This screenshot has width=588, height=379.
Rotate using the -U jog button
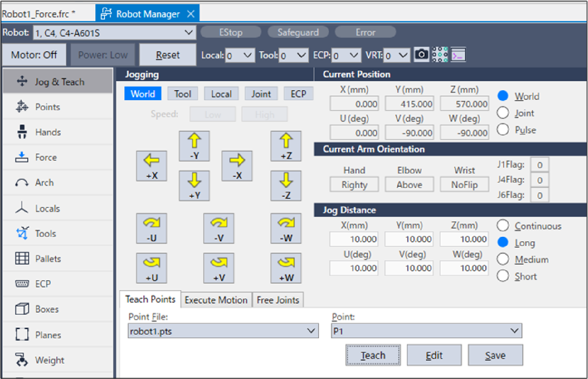pos(151,228)
